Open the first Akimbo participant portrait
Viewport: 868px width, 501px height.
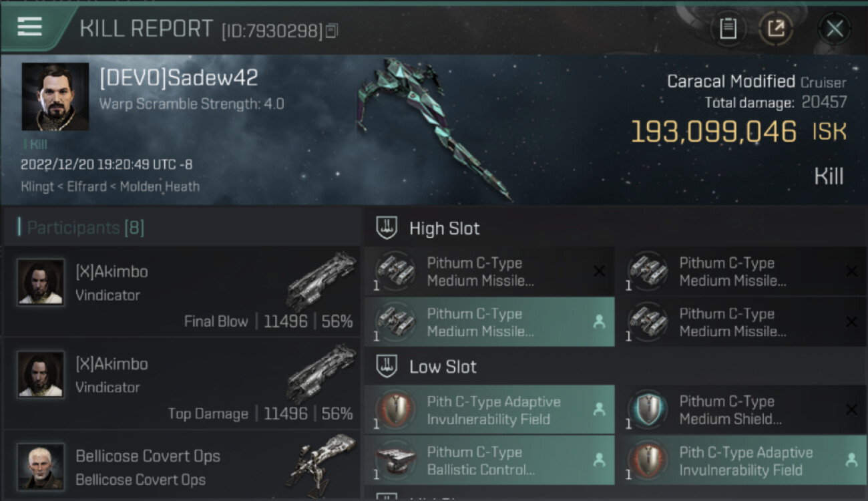(x=41, y=283)
